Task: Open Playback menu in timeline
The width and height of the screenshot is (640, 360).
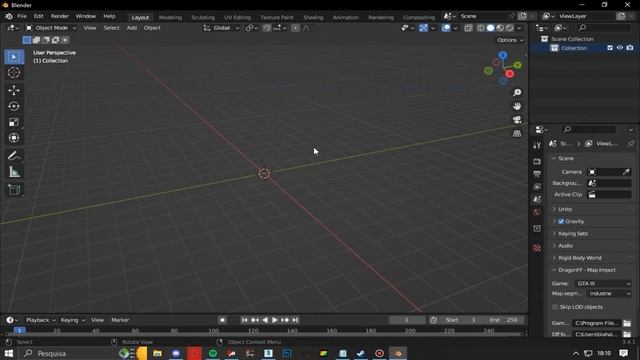Action: [40, 320]
